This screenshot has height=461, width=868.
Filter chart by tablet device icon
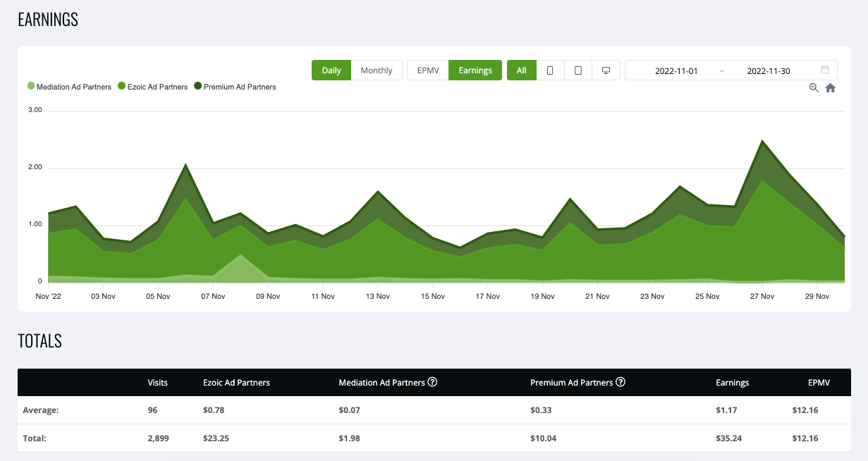coord(578,70)
